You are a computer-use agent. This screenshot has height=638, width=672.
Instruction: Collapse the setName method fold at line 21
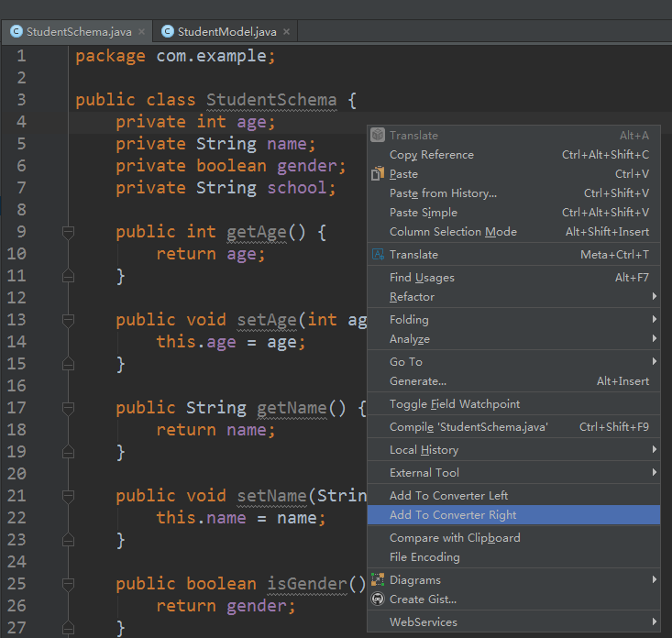[x=68, y=496]
